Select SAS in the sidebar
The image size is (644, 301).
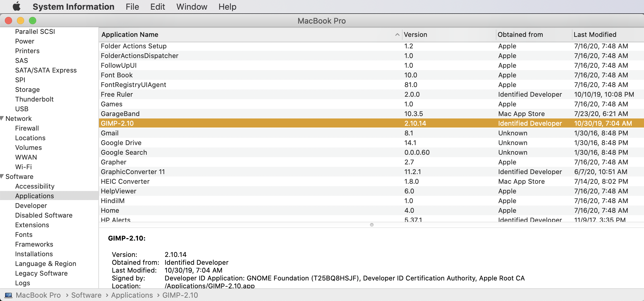pyautogui.click(x=21, y=60)
